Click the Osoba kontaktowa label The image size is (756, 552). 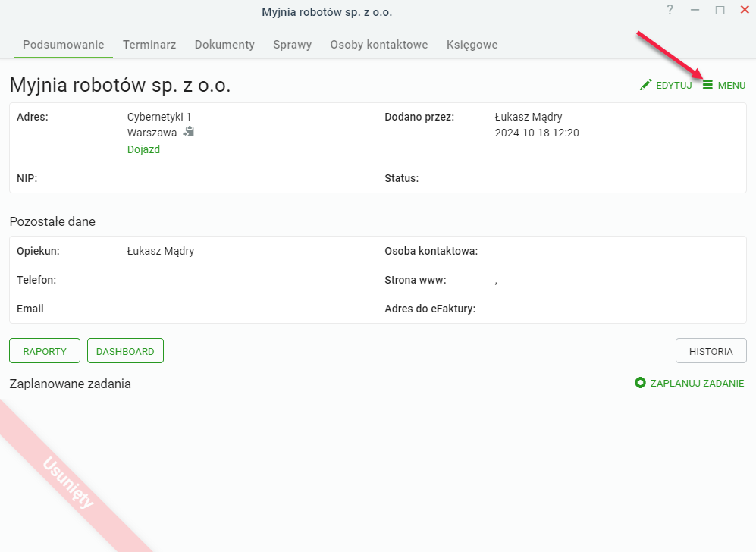tap(431, 251)
